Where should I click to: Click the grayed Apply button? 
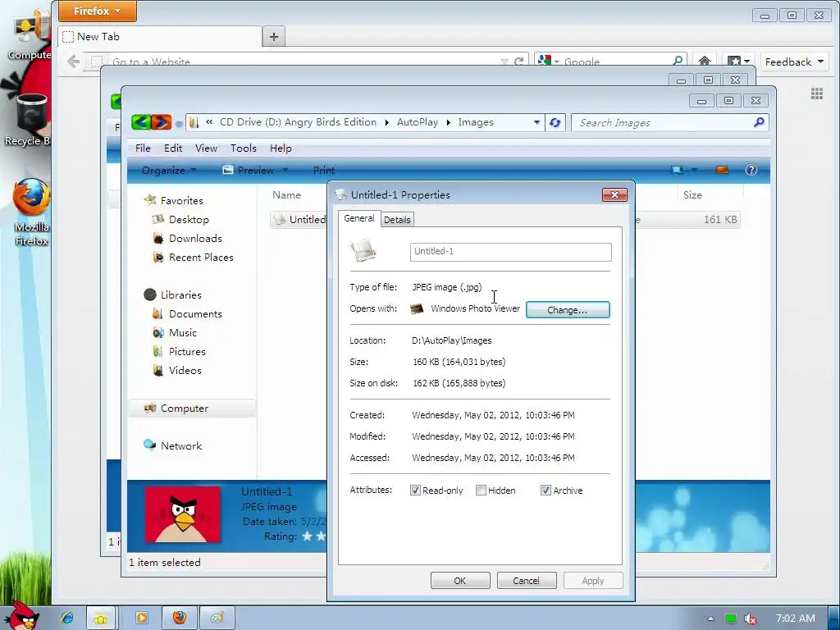(x=593, y=581)
